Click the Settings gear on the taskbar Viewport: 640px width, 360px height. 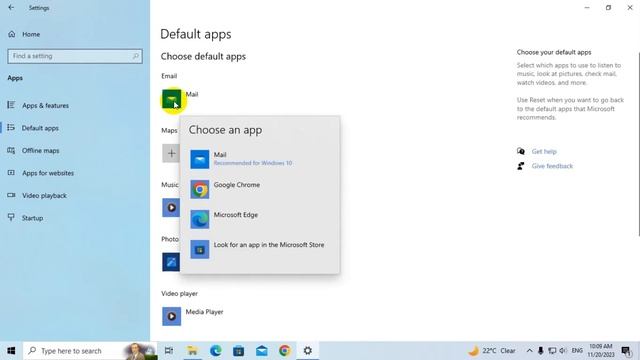(x=308, y=351)
